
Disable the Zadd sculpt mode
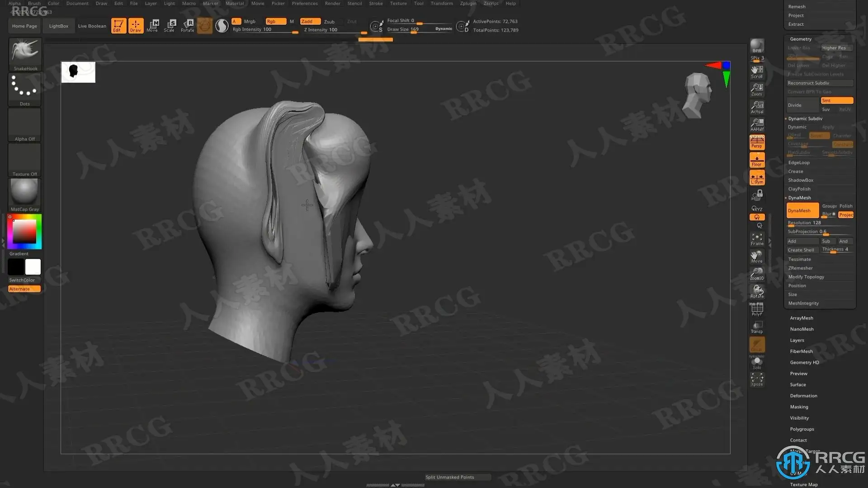tap(311, 21)
